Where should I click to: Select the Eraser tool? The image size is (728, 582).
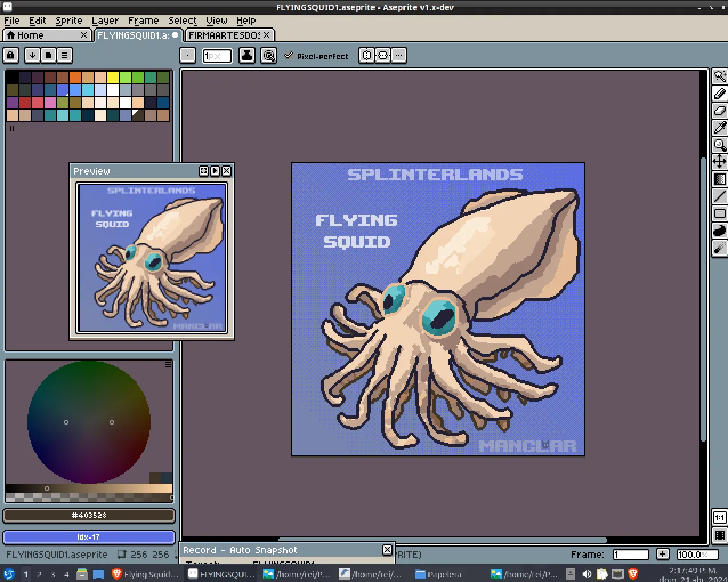tap(720, 111)
